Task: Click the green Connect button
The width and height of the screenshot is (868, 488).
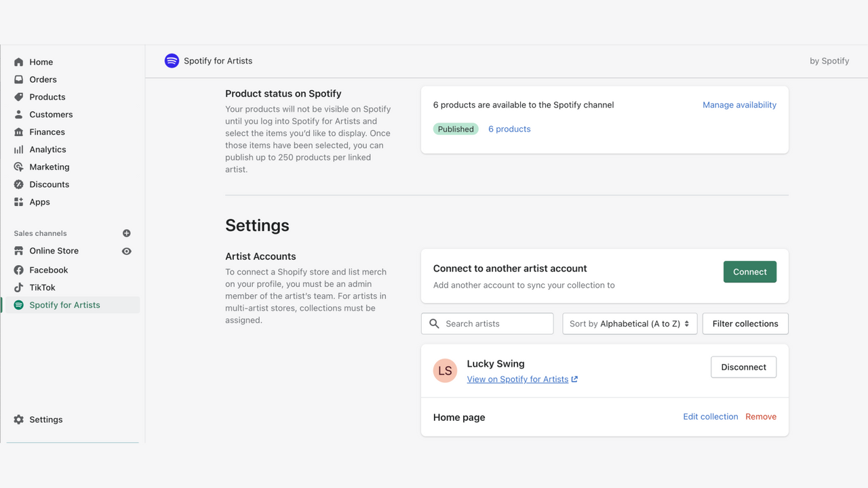Action: [x=749, y=272]
